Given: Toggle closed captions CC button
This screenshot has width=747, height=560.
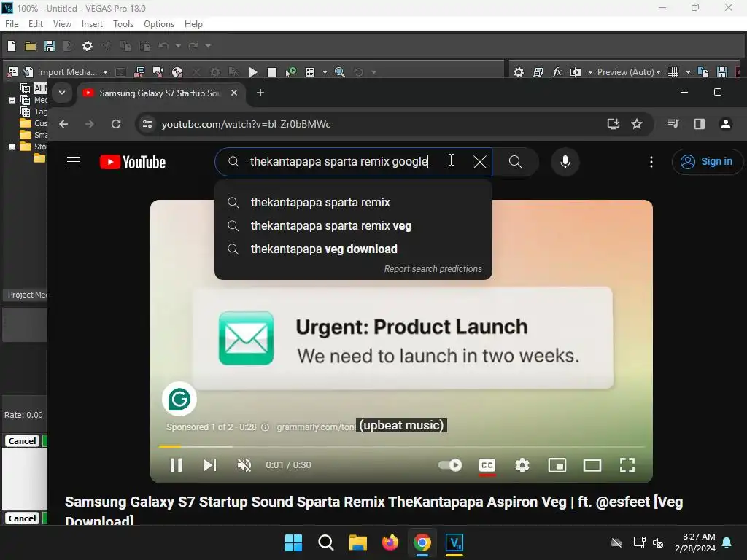Looking at the screenshot, I should pyautogui.click(x=487, y=465).
